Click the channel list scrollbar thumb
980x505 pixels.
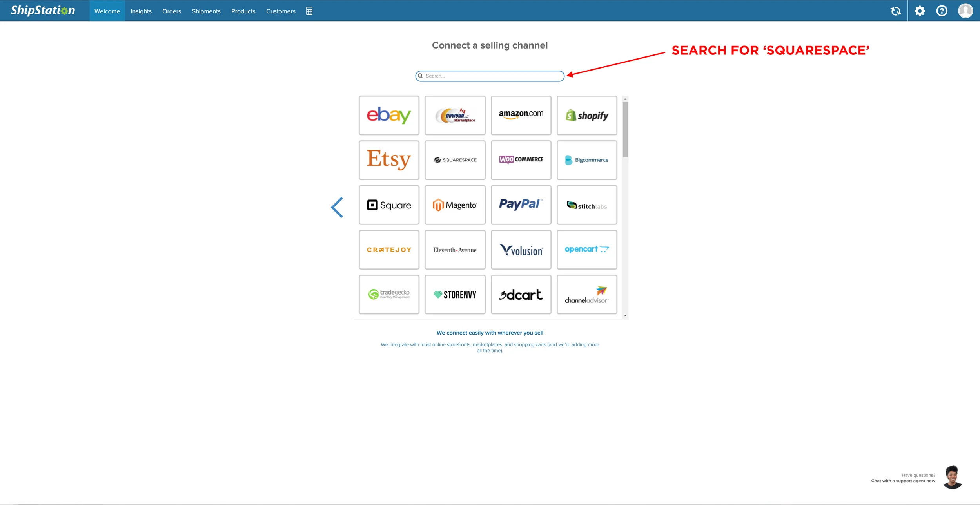click(625, 129)
